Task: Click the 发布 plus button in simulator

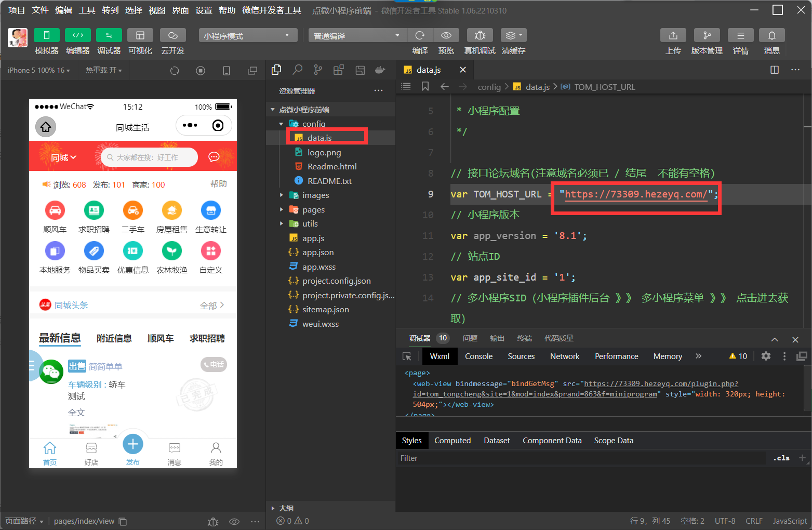Action: coord(133,444)
